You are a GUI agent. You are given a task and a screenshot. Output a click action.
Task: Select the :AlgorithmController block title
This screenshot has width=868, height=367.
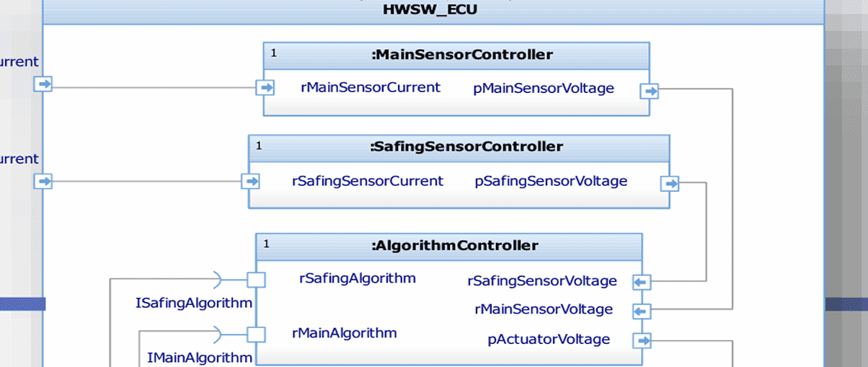coord(454,246)
